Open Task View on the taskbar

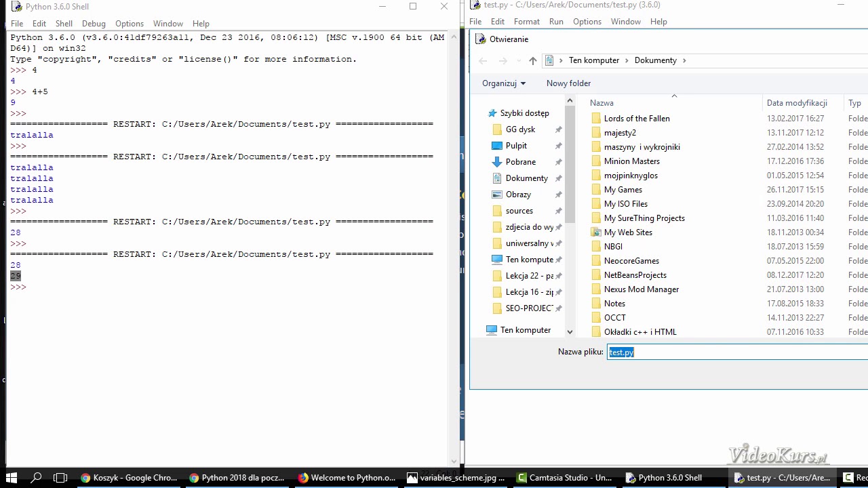[60, 478]
